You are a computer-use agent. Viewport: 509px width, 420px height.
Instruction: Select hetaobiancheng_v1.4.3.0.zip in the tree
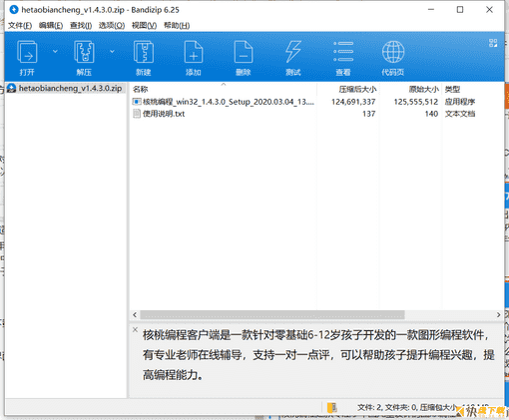pos(65,89)
